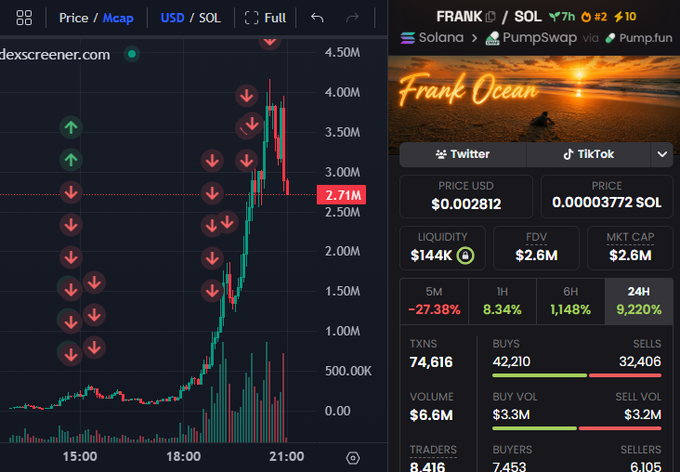Click the green buys ratio bar

click(539, 375)
